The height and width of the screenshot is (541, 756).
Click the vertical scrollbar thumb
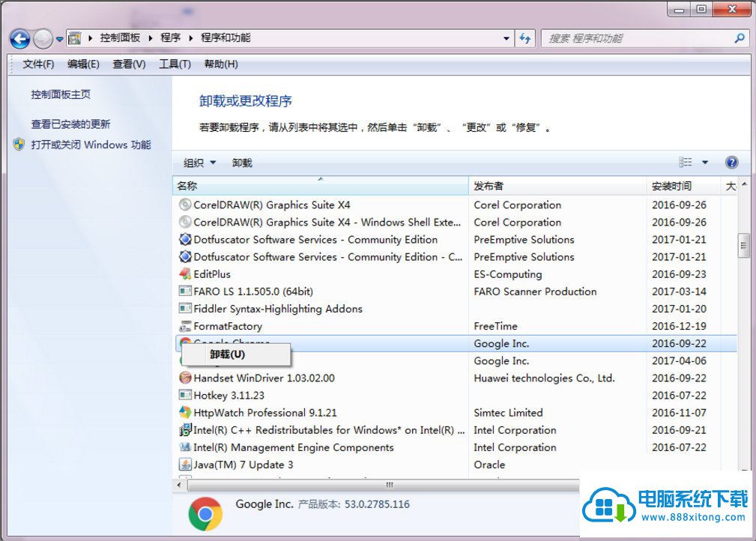coord(743,246)
